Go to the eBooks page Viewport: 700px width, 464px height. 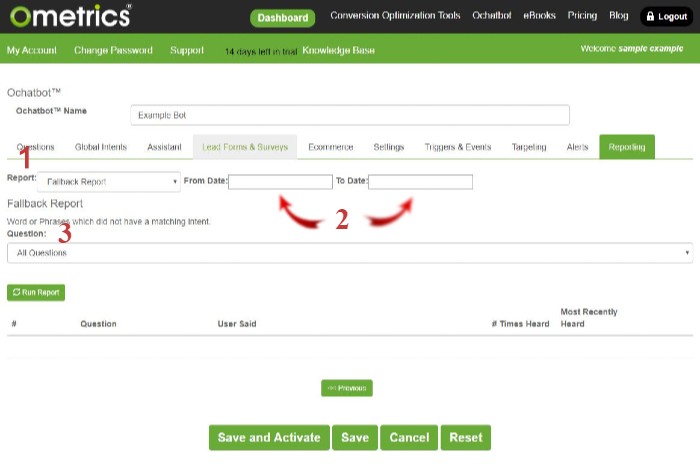tap(539, 15)
